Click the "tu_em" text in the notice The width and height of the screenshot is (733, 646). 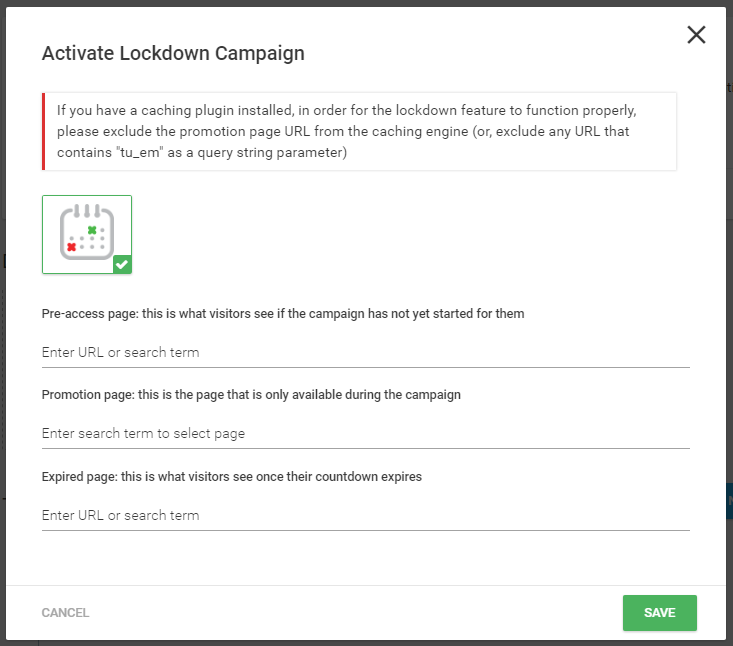140,153
